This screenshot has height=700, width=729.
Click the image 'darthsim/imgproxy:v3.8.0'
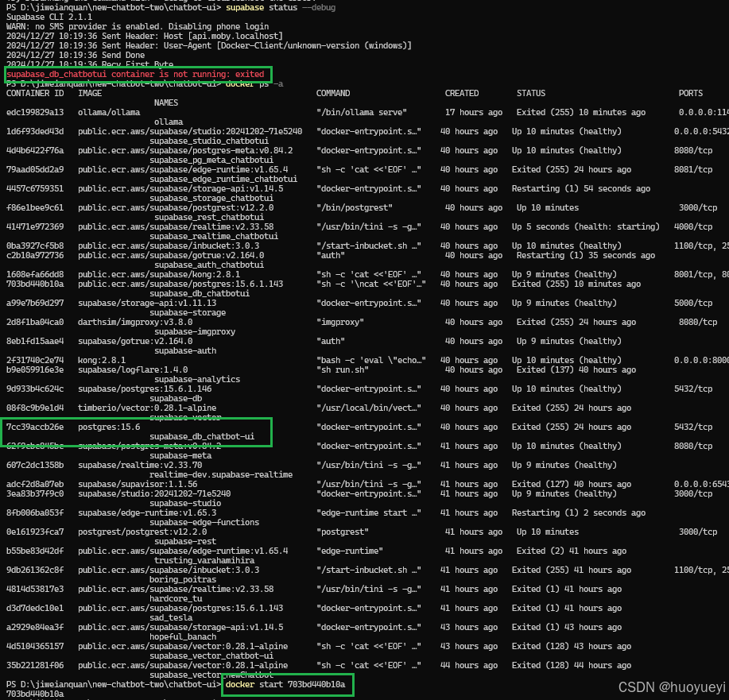point(135,322)
